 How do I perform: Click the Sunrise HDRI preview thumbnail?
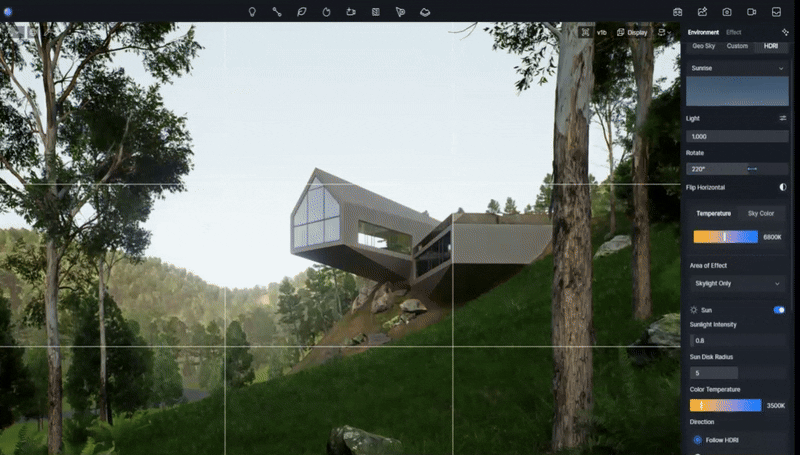[x=737, y=91]
